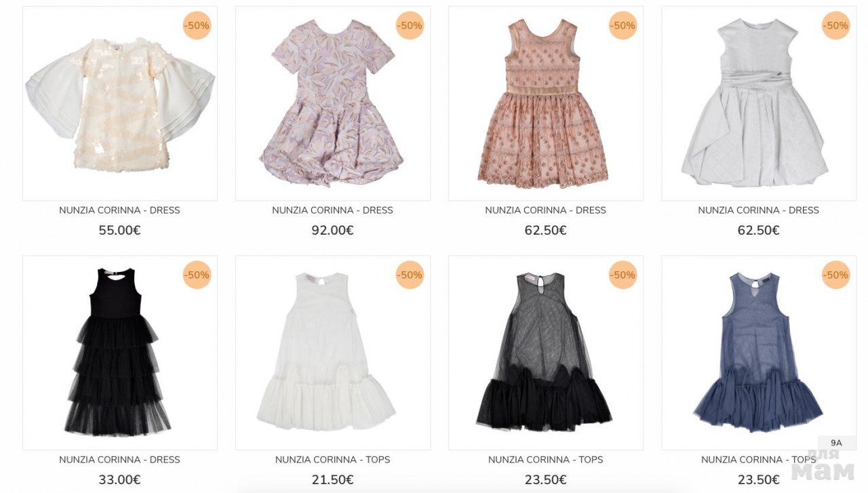This screenshot has width=868, height=493.
Task: Open the lilac floral short-sleeve dress image
Action: pos(333,104)
